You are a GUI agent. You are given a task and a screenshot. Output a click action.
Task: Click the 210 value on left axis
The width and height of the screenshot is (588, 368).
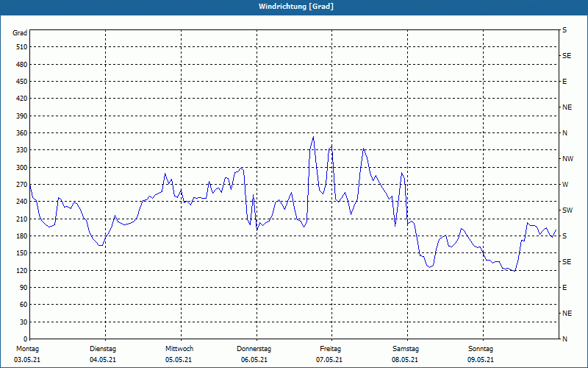tap(22, 219)
